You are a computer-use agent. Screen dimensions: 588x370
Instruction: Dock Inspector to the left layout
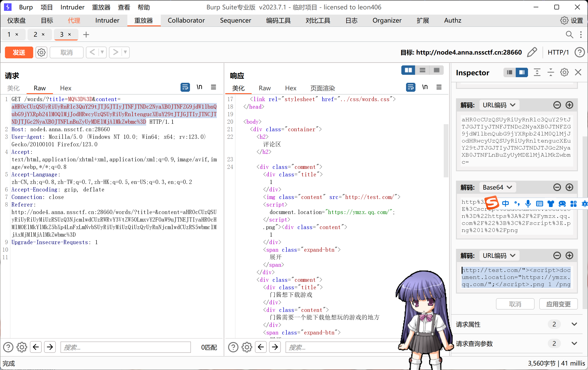pyautogui.click(x=510, y=72)
